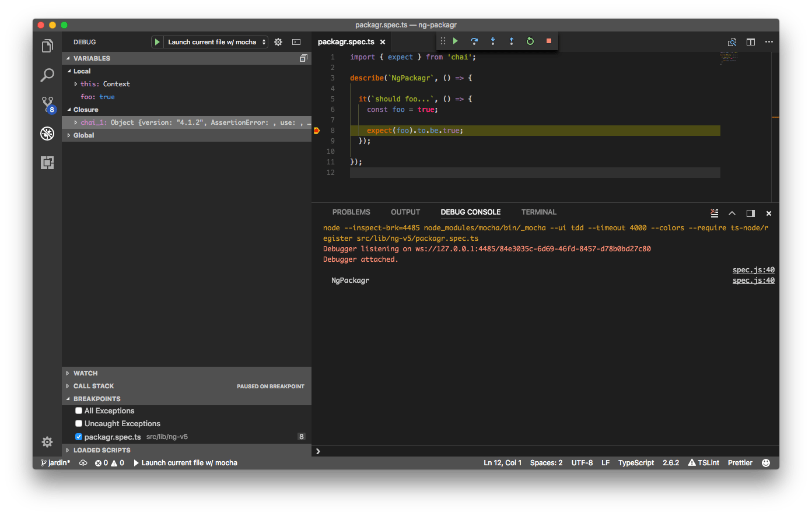812x516 pixels.
Task: Select the DEBUG CONSOLE tab
Action: coord(471,212)
